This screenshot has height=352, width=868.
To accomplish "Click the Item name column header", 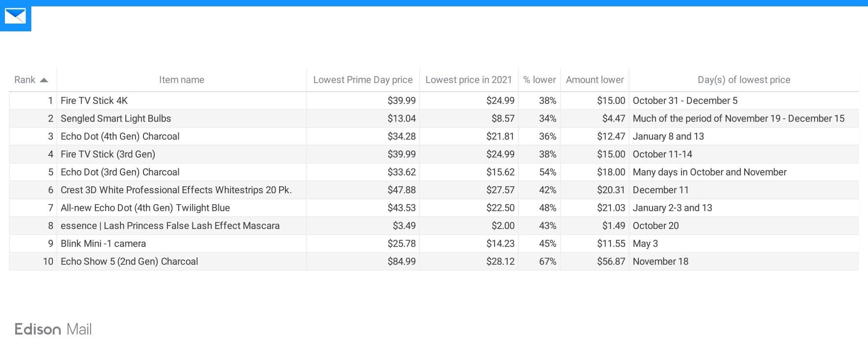I will tap(182, 80).
